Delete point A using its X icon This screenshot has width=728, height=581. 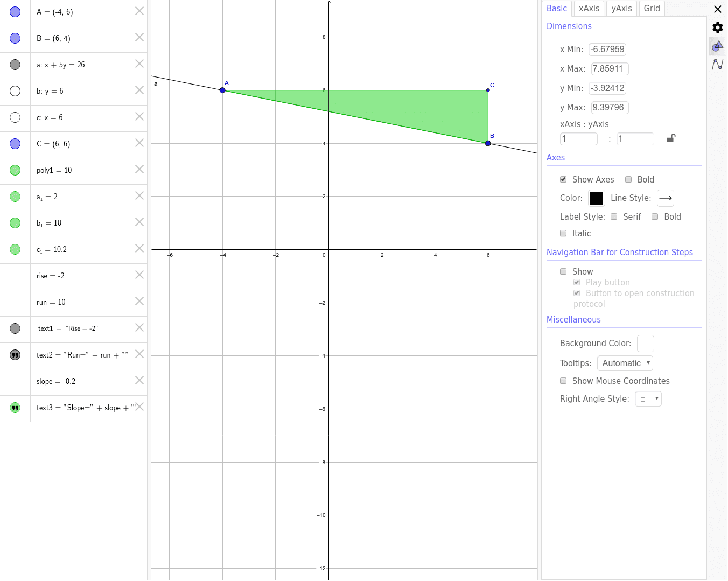[138, 12]
